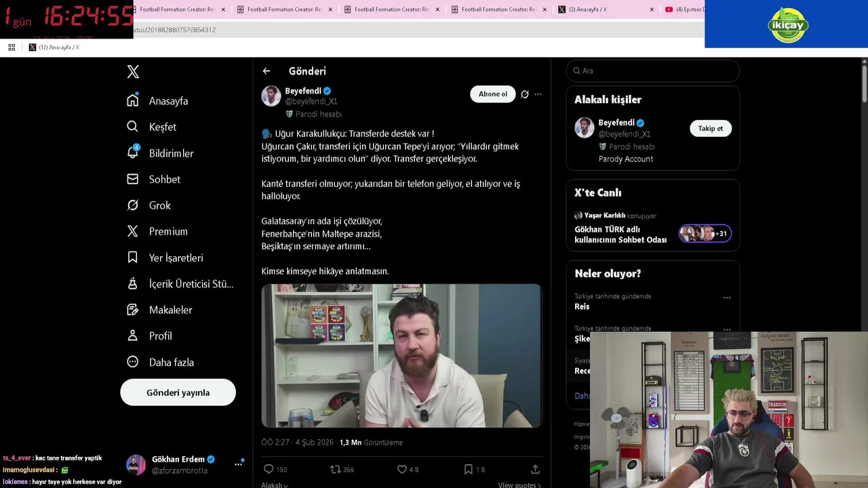Like the post via heart icon
The height and width of the screenshot is (488, 868).
click(x=401, y=469)
